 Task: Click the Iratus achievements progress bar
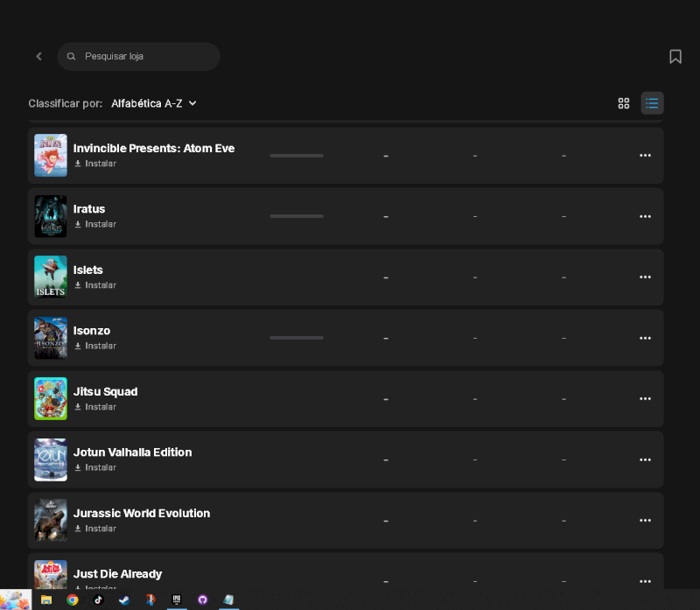tap(297, 216)
